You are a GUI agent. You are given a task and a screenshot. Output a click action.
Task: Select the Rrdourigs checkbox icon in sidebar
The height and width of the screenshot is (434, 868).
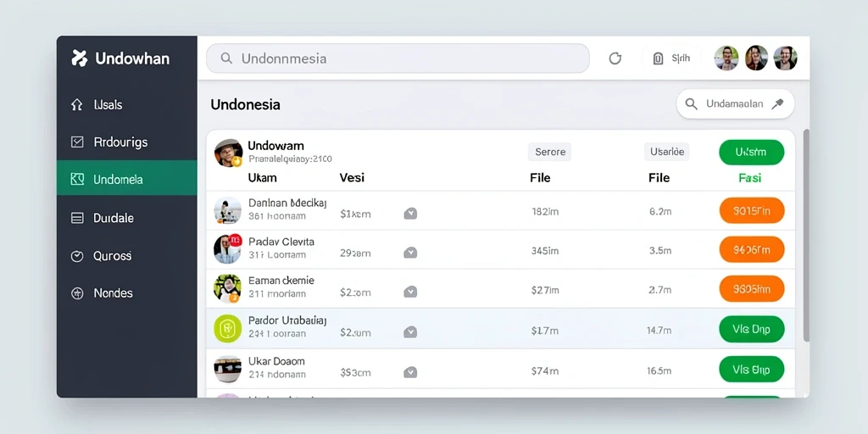point(77,142)
